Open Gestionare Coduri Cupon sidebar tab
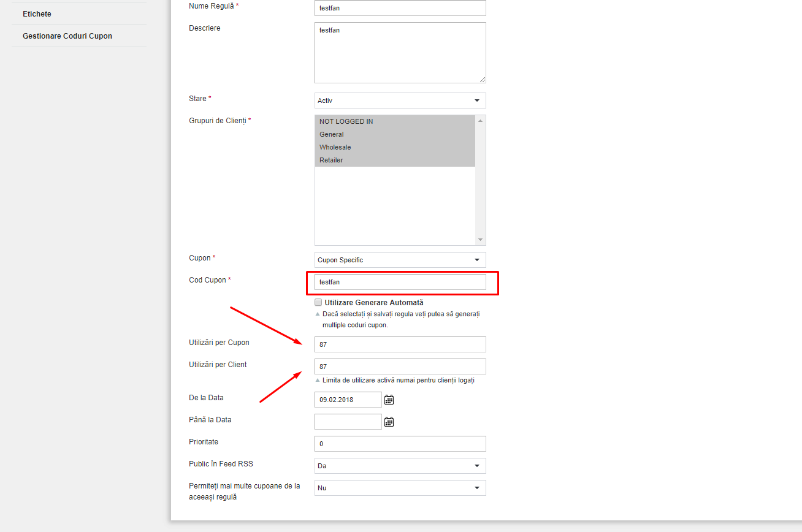 point(79,36)
